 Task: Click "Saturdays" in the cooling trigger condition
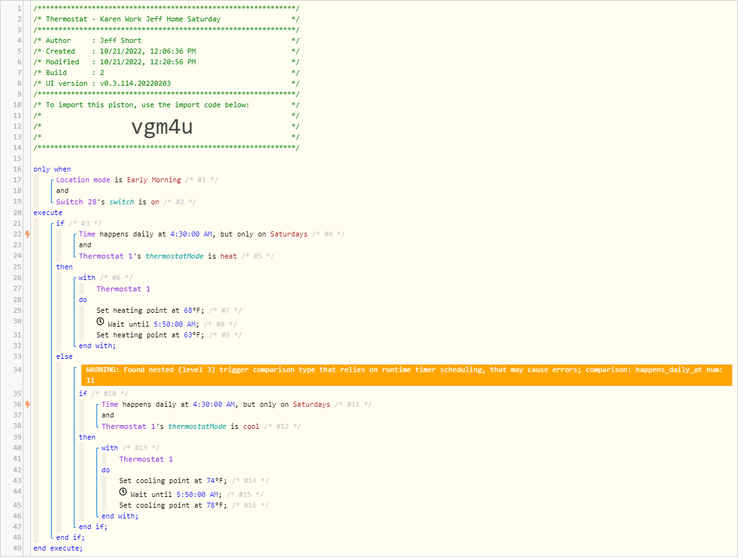(312, 404)
